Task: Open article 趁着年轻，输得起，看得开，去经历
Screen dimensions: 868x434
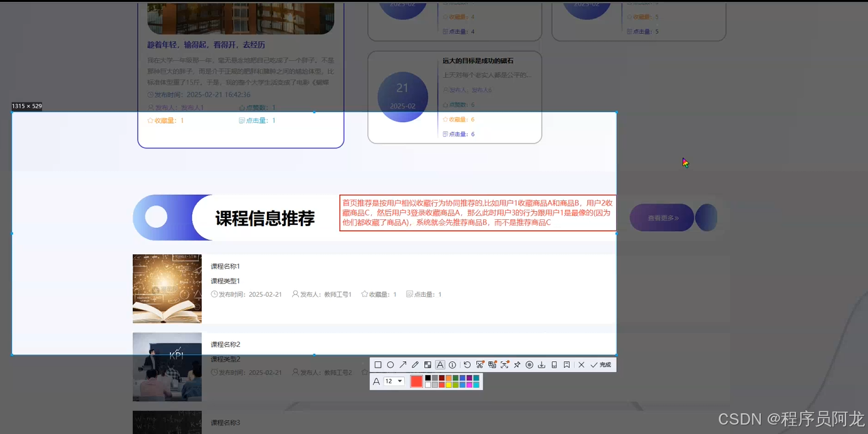Action: [x=206, y=45]
